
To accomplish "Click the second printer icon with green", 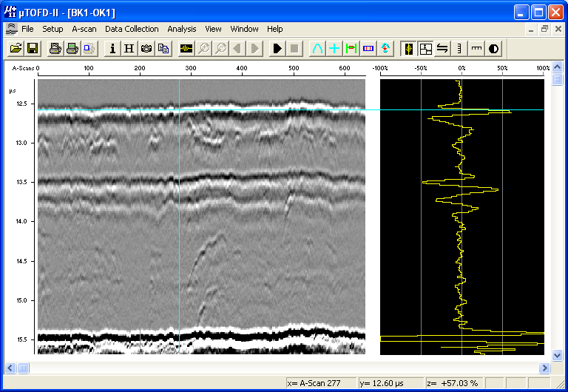I will pos(72,49).
